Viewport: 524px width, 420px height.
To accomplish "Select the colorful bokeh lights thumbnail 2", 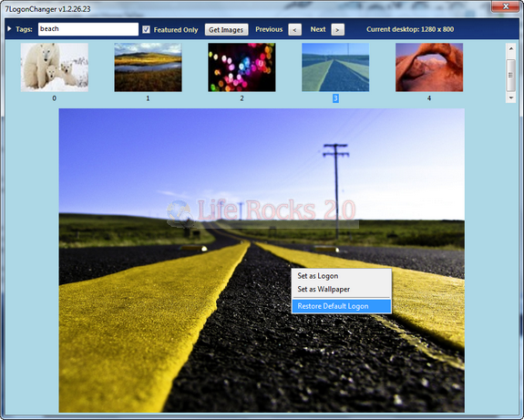I will [241, 67].
